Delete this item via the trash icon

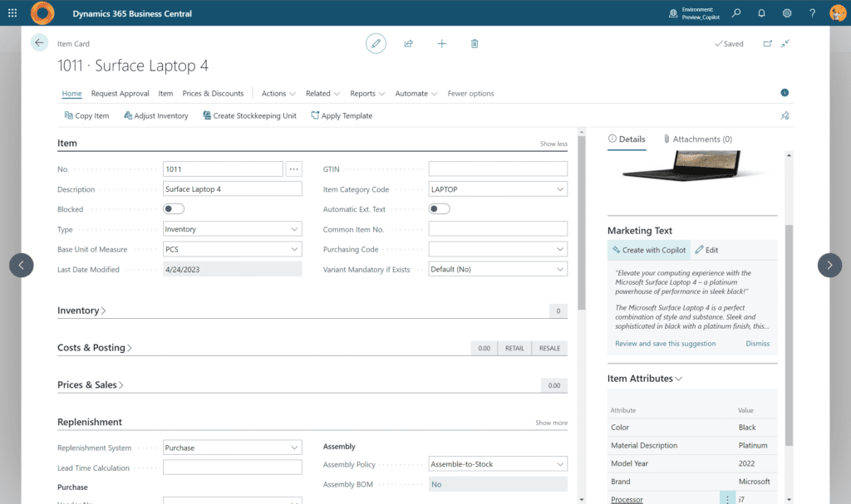[x=475, y=43]
